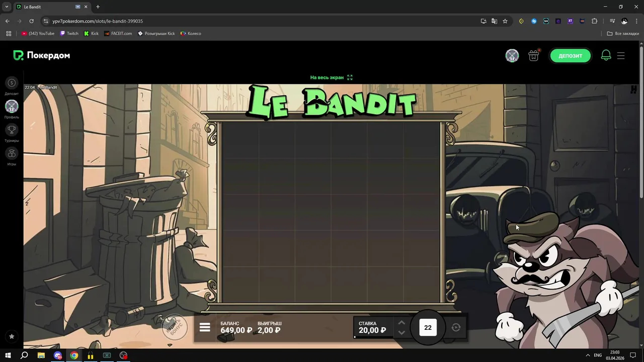Open the tab search dropdown arrow
The height and width of the screenshot is (362, 644).
point(7,7)
